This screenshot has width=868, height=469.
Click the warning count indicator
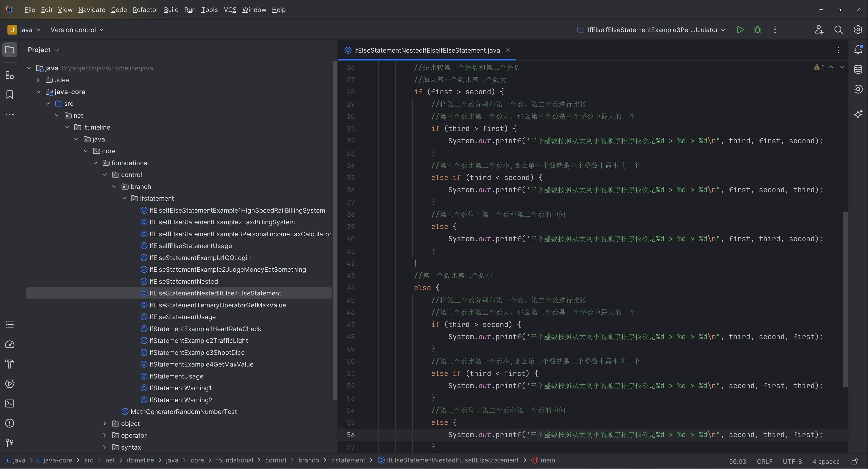pyautogui.click(x=819, y=67)
